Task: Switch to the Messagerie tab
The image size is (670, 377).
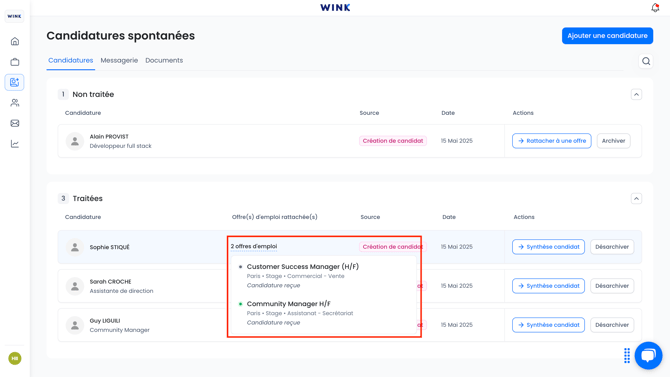Action: pos(119,60)
